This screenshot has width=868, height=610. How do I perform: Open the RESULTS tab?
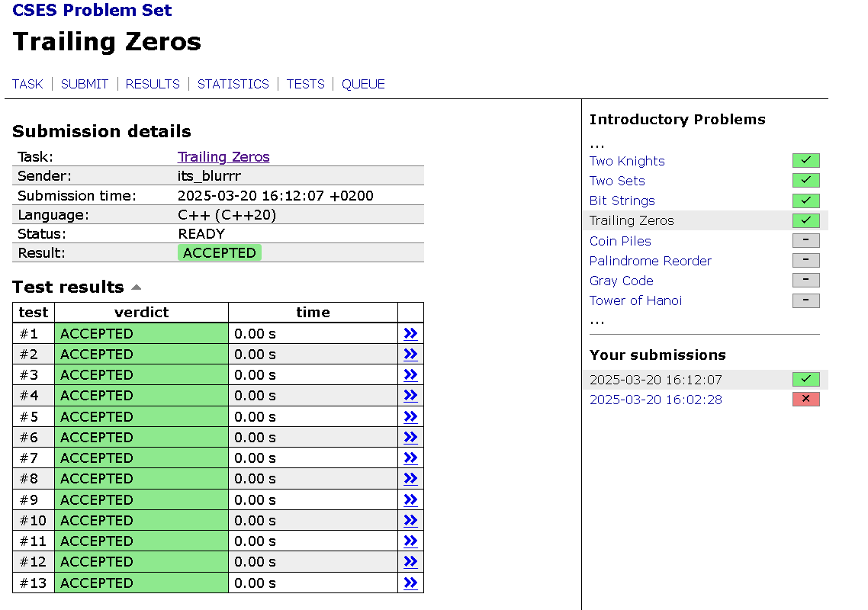(153, 84)
